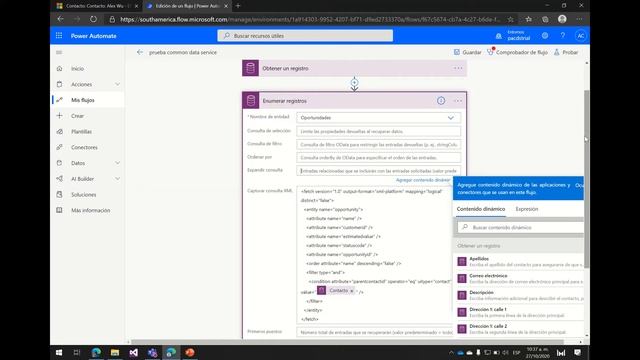Viewport: 640px width, 360px height.
Task: Remove the Contacto dynamic token
Action: [352, 291]
